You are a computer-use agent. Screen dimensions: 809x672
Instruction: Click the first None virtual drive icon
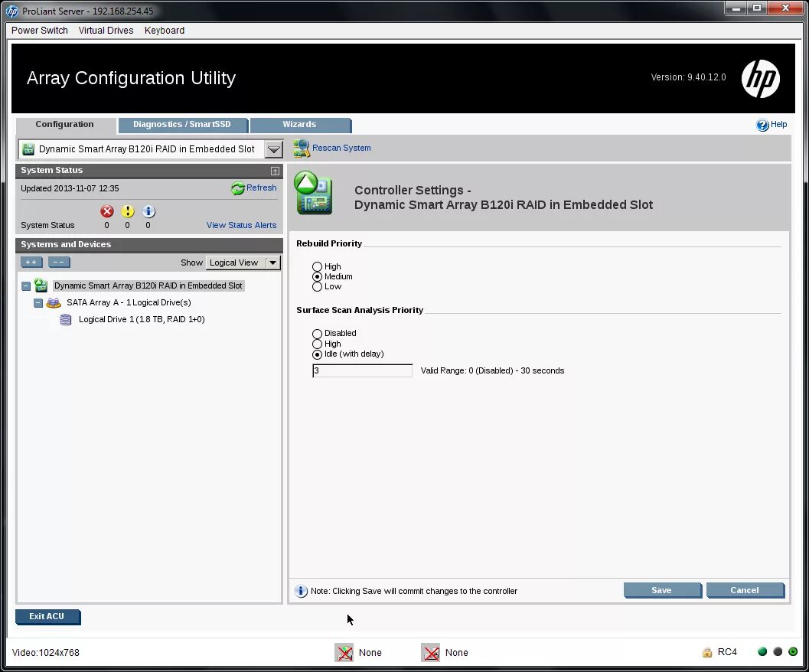pyautogui.click(x=344, y=652)
